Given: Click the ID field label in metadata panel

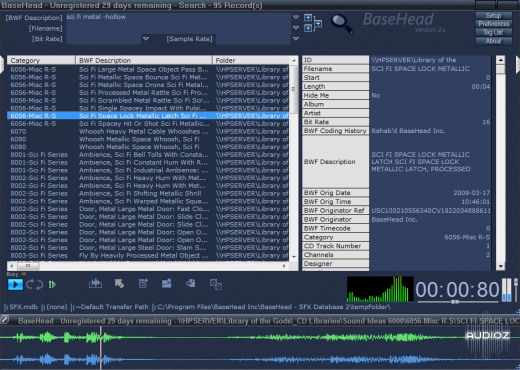Looking at the screenshot, I should point(335,60).
